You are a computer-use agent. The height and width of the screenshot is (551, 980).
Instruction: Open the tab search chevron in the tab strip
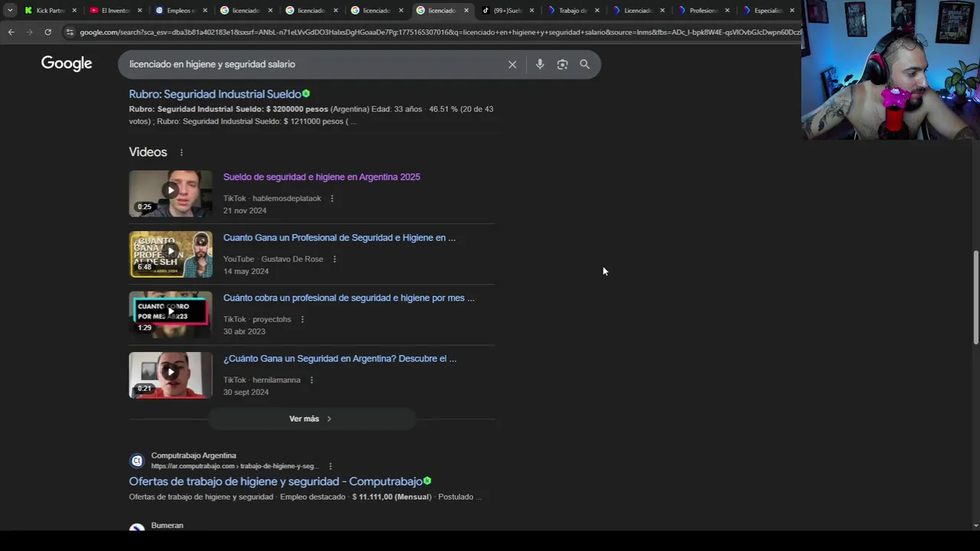[x=10, y=10]
